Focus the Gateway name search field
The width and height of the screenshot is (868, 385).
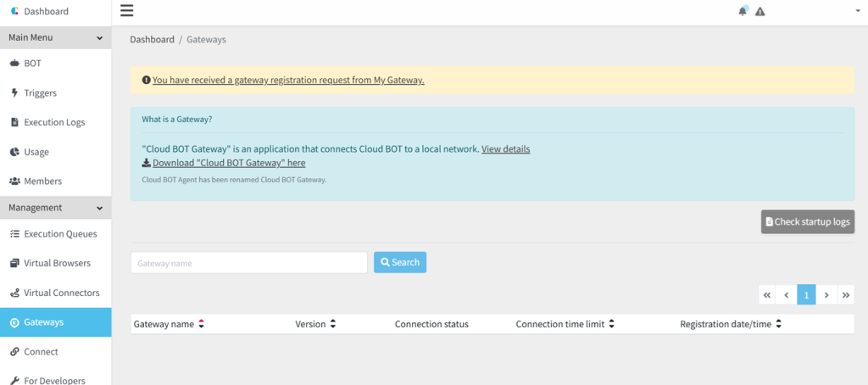249,263
